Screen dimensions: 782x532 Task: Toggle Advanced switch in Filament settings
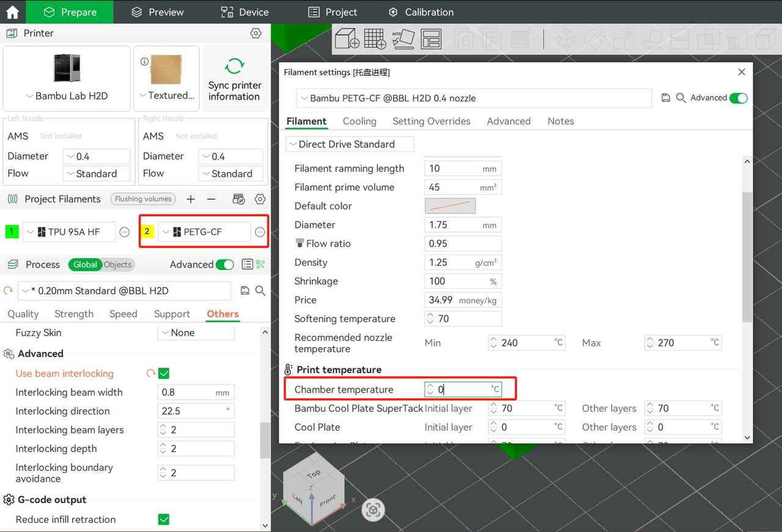tap(739, 98)
